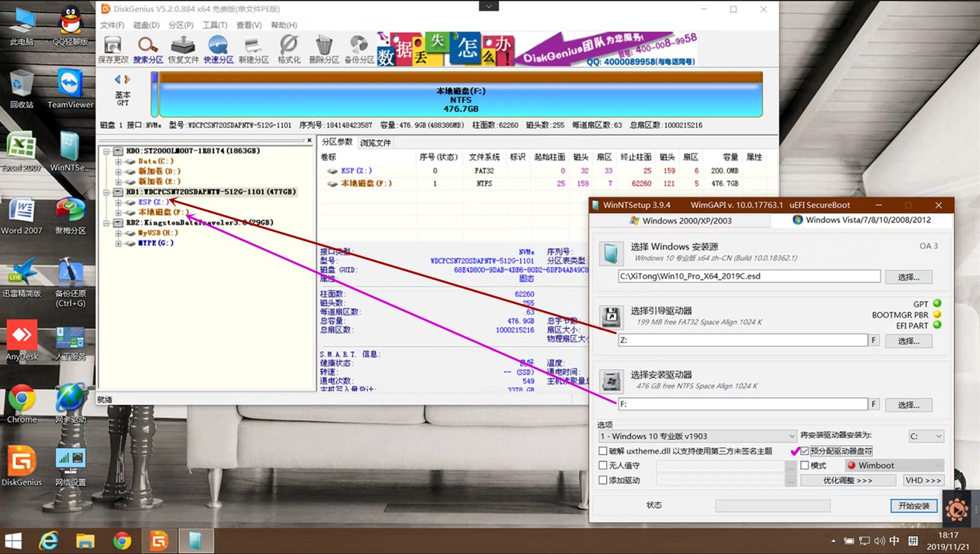The height and width of the screenshot is (554, 980).
Task: Open the 磁盘(D) menu
Action: [146, 25]
